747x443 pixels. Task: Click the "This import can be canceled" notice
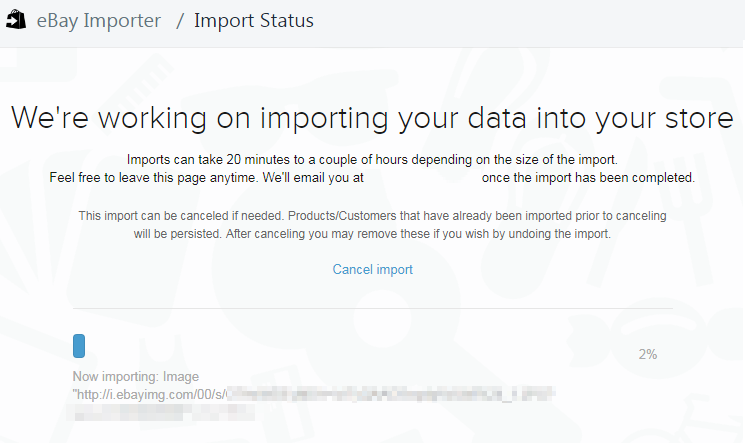coord(372,215)
